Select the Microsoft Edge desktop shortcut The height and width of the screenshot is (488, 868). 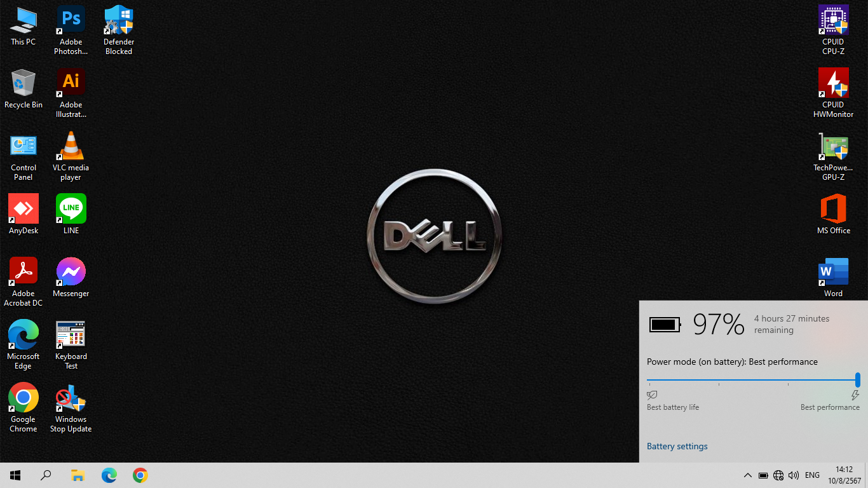24,345
